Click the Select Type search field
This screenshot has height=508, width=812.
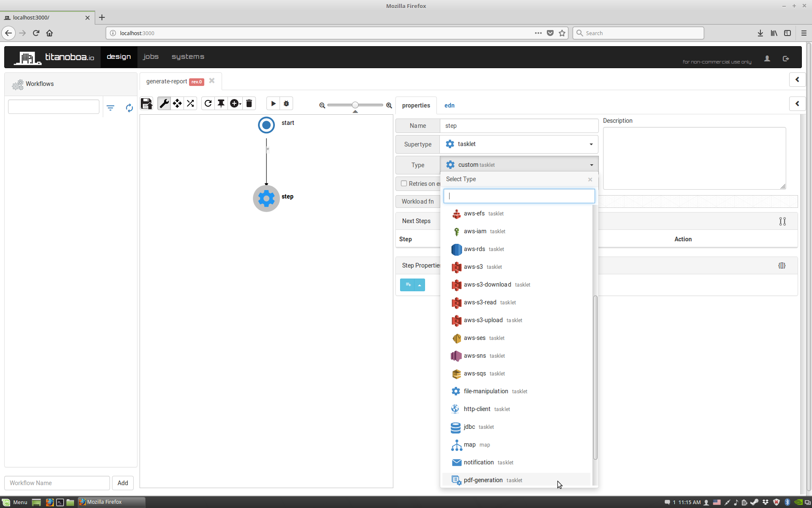[519, 196]
